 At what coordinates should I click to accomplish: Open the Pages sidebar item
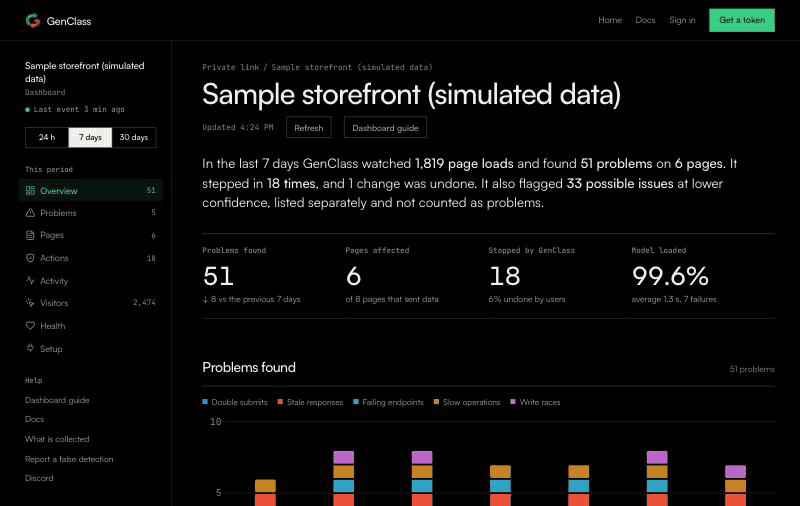[90, 235]
